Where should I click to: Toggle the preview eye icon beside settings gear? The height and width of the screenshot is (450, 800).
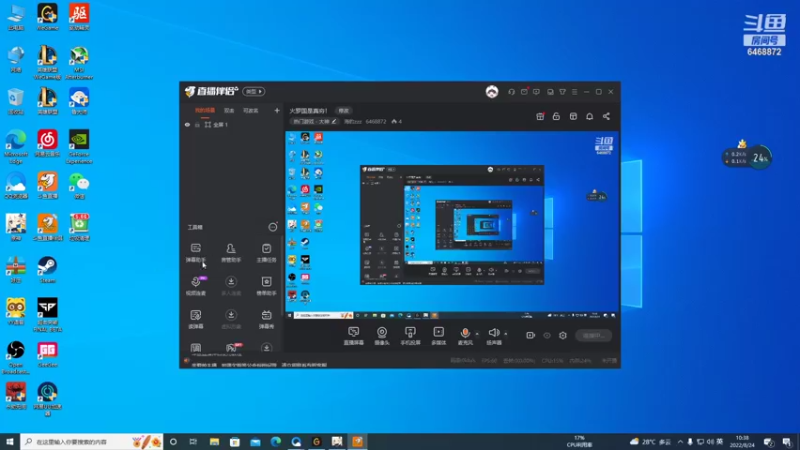(547, 335)
